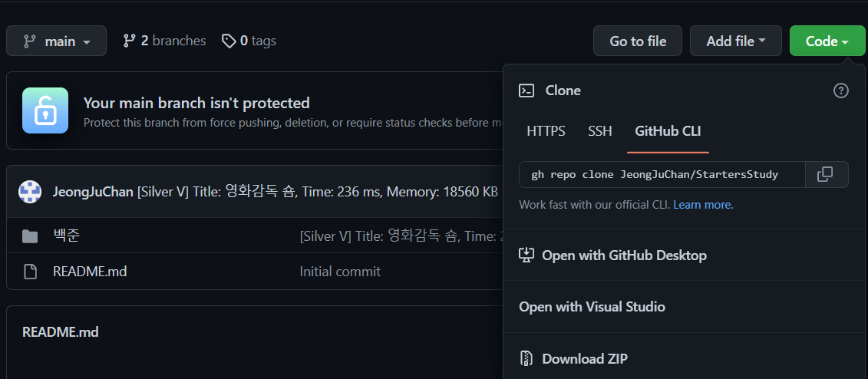The width and height of the screenshot is (868, 379).
Task: Click the tag icon beside 0 tags
Action: click(x=229, y=41)
